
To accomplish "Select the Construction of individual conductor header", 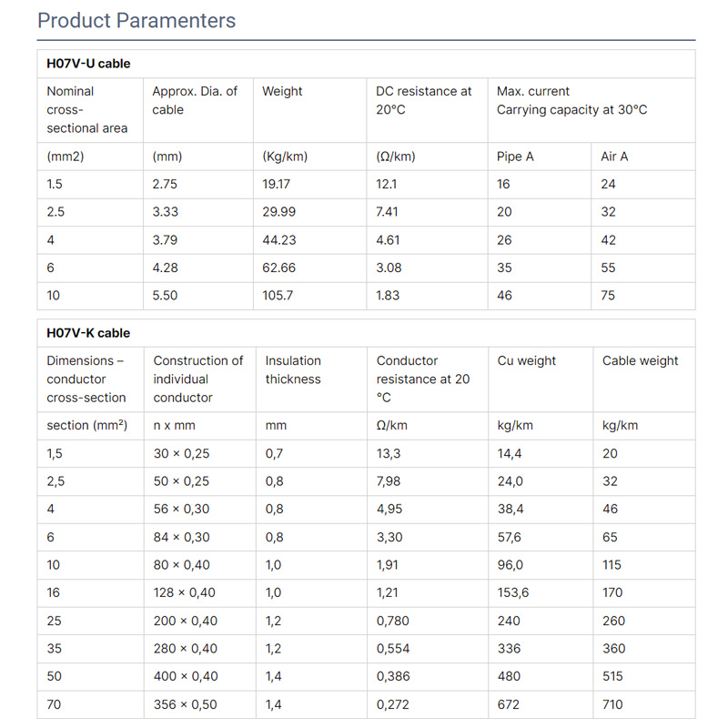I will (x=198, y=379).
